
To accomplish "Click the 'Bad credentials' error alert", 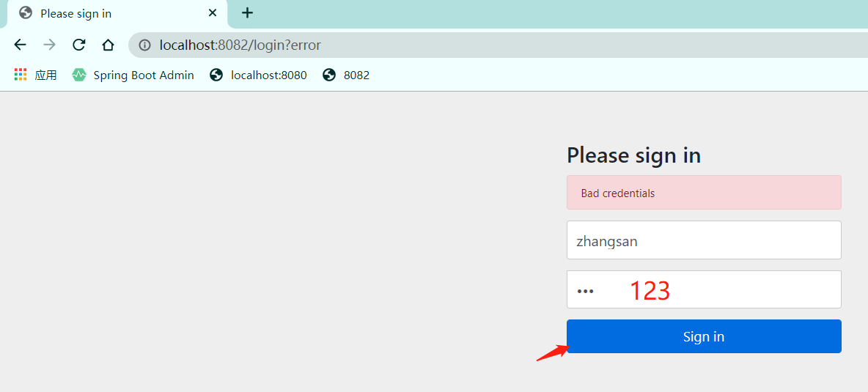I will (704, 193).
